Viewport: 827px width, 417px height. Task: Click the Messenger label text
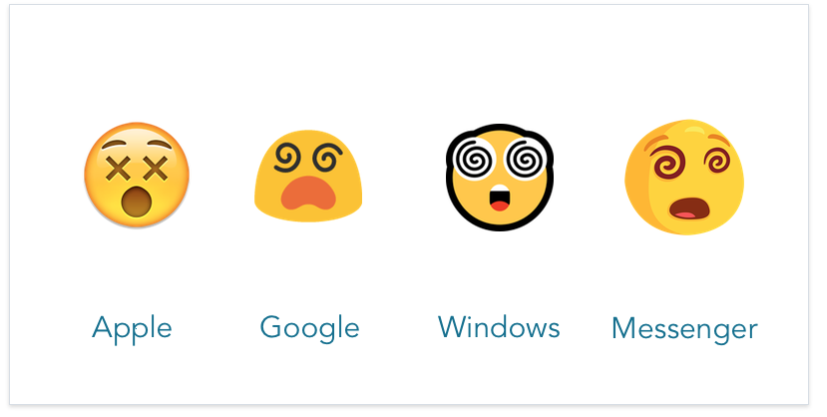(685, 329)
